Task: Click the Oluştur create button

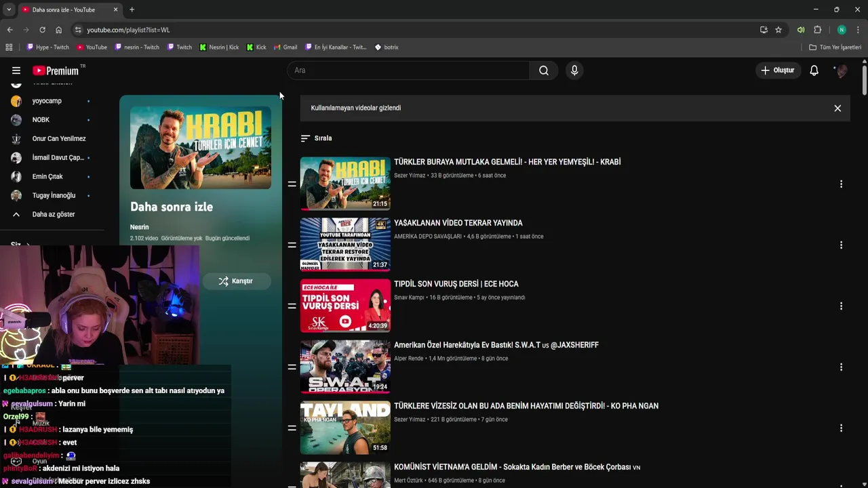Action: (777, 70)
